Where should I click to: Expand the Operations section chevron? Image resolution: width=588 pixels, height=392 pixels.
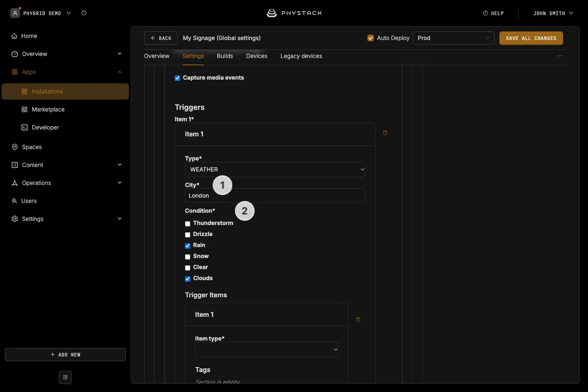(x=120, y=183)
